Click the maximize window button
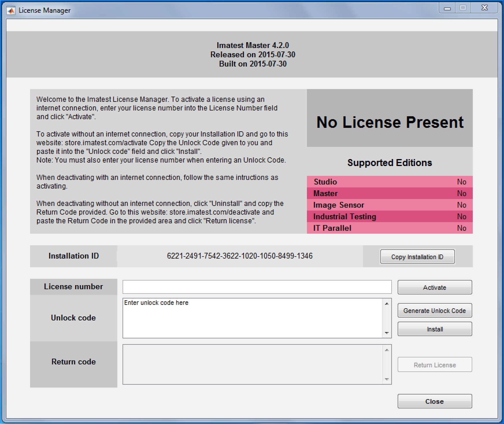 tap(463, 8)
